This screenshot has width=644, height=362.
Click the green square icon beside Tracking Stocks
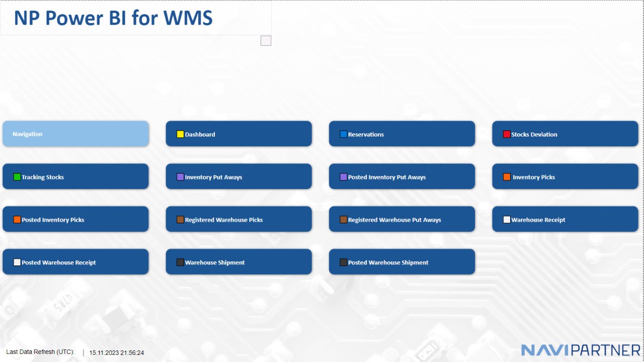17,177
